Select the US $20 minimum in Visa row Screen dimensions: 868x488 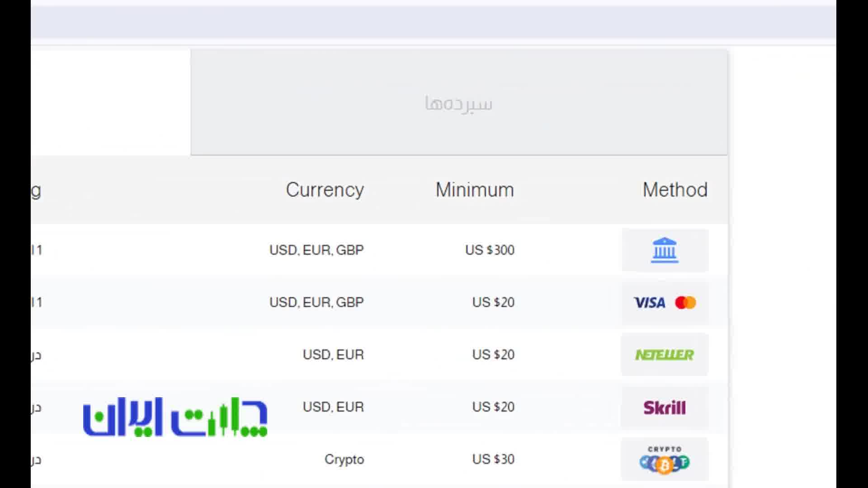[493, 302]
